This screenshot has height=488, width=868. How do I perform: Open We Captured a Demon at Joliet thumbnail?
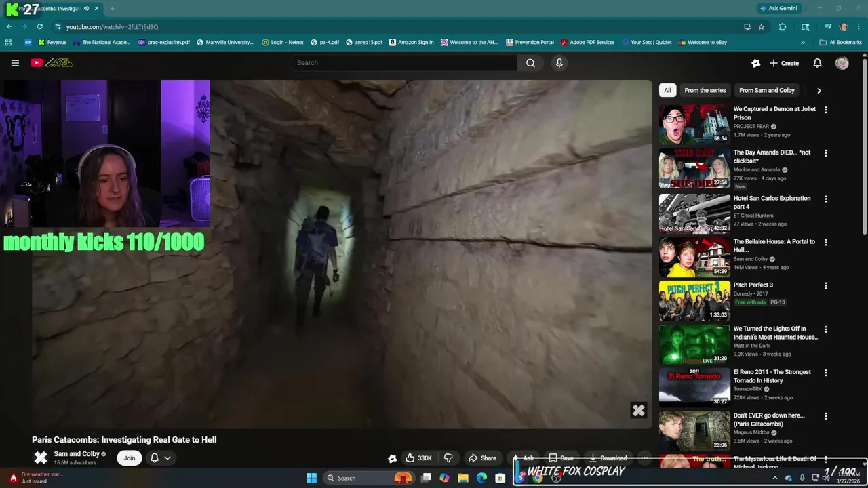[x=694, y=124]
